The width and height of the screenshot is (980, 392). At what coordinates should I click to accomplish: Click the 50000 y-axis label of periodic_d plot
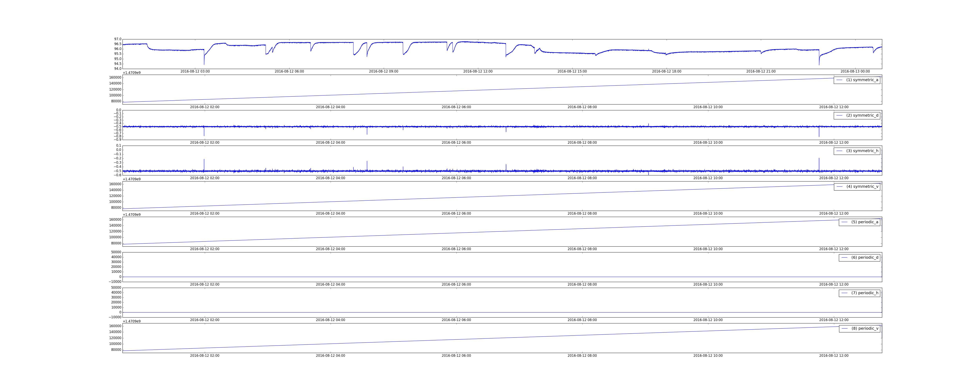pos(116,252)
